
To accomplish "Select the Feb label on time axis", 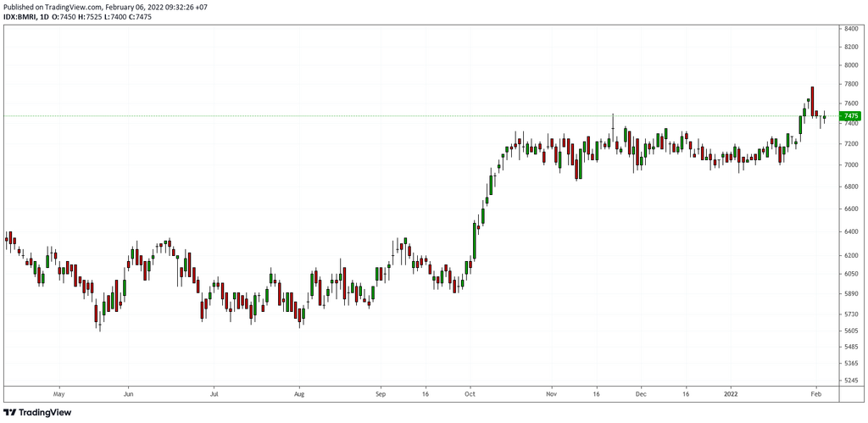I will (x=815, y=394).
